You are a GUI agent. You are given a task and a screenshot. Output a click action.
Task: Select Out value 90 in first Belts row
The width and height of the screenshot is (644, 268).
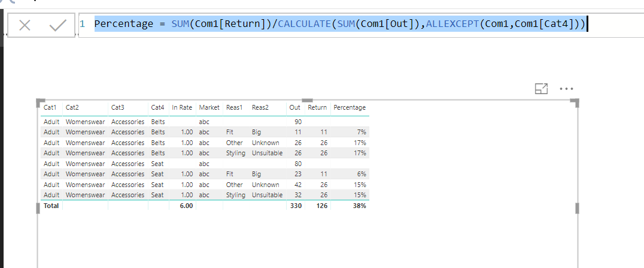click(298, 122)
